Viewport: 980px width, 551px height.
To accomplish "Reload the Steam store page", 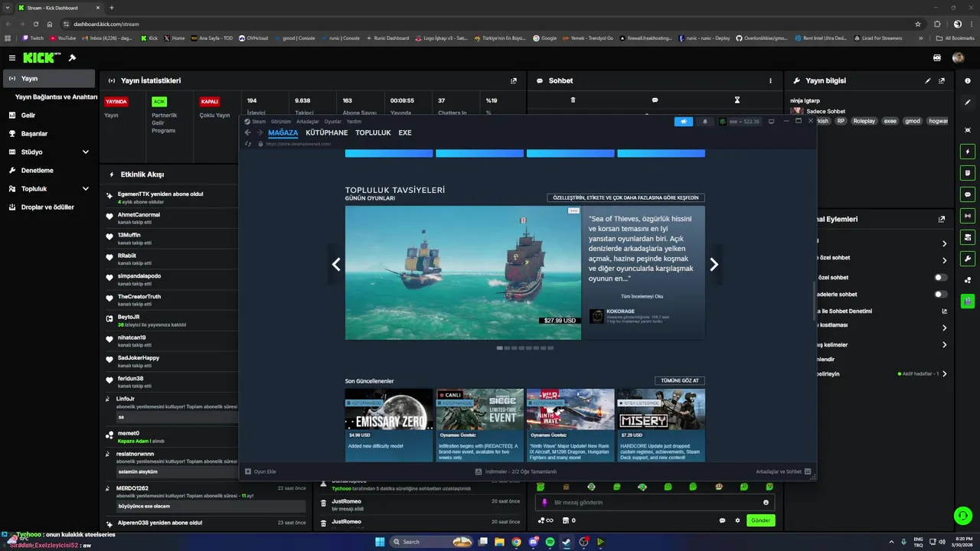I will click(x=247, y=144).
